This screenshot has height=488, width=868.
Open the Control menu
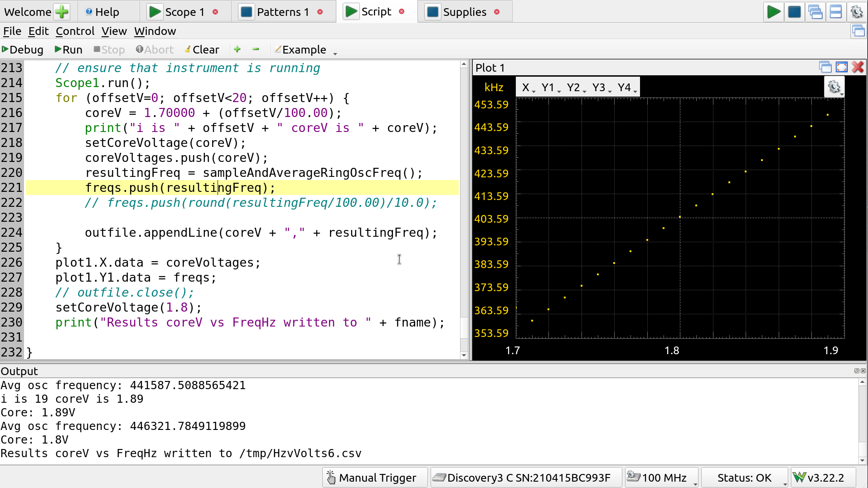75,31
